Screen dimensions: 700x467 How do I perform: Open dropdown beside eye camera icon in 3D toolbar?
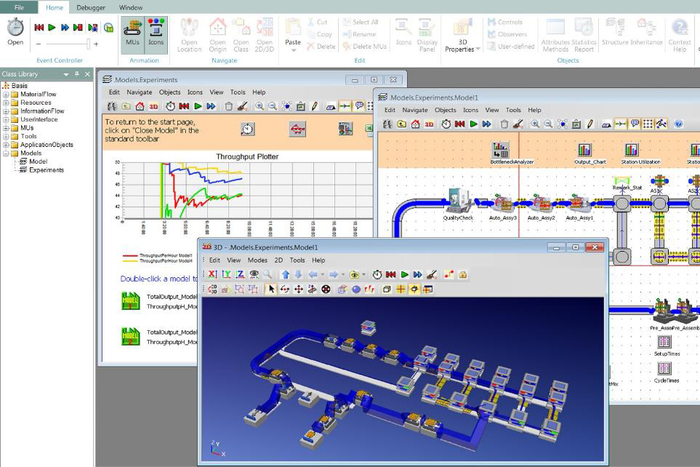click(x=364, y=275)
